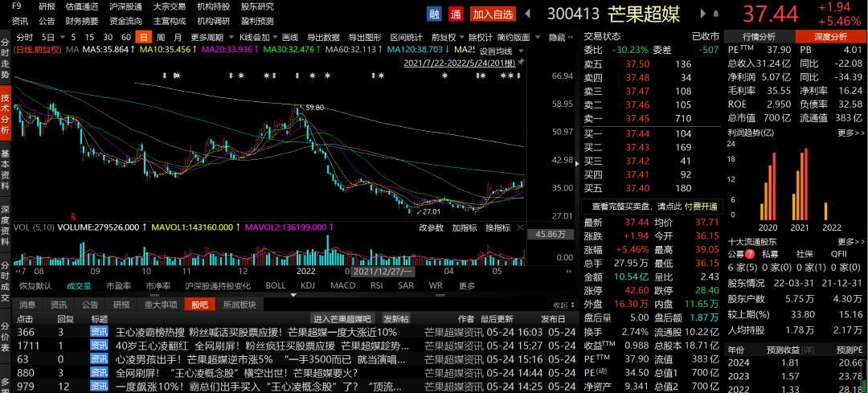Pin the chart date range with pushpin icon

tap(520, 63)
